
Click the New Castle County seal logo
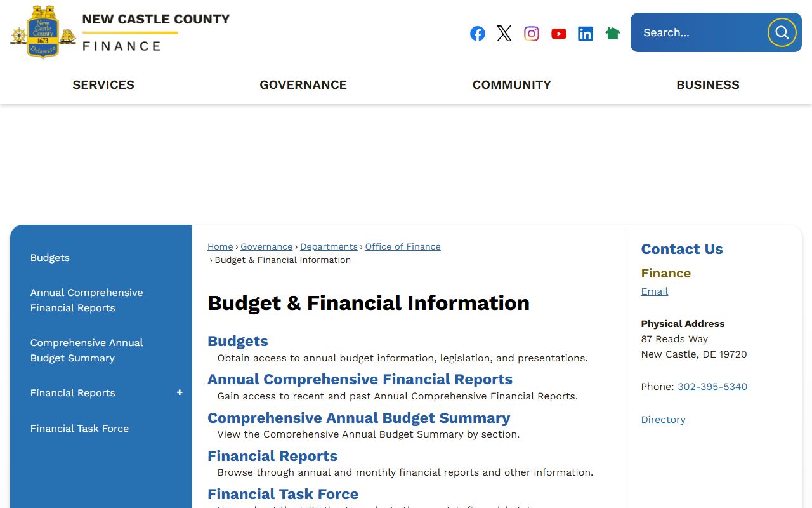(x=43, y=32)
